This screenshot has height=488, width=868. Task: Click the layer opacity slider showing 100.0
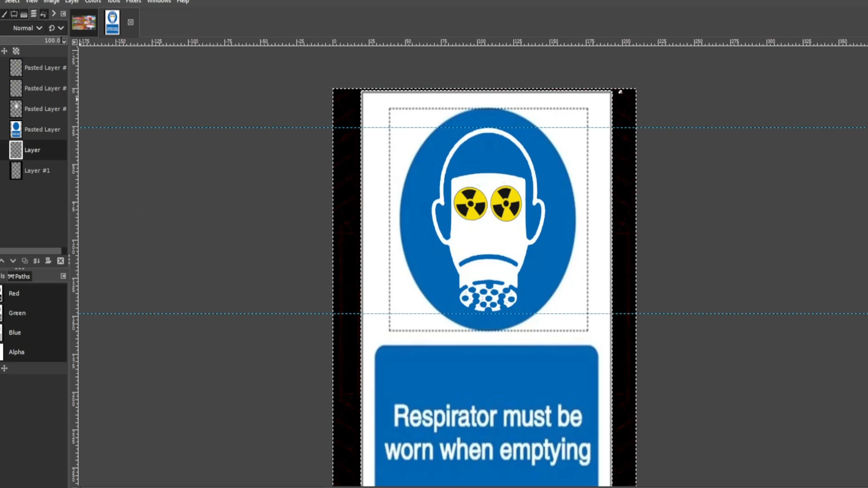(30, 40)
